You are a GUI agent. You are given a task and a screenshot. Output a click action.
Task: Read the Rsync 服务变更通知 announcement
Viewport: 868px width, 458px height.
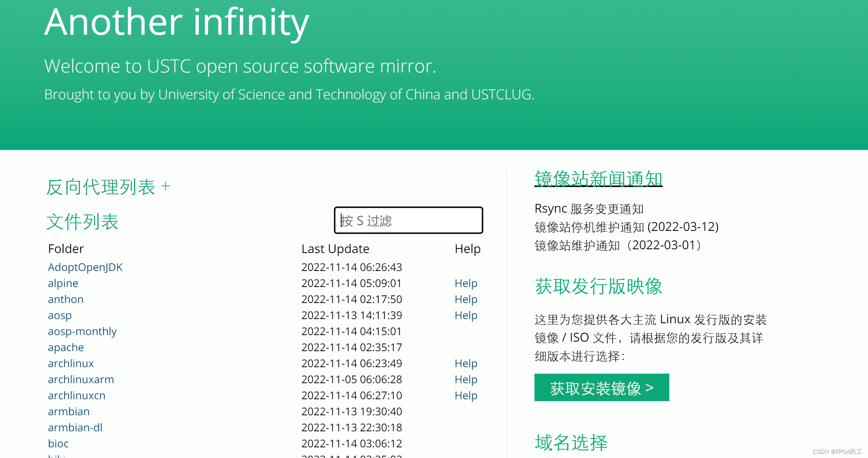[x=589, y=208]
